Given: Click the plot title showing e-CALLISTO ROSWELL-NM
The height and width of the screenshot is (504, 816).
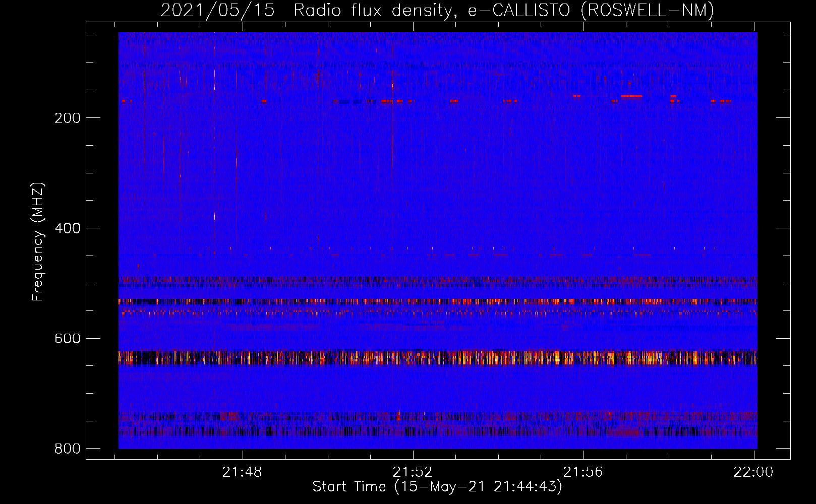Looking at the screenshot, I should coord(437,10).
